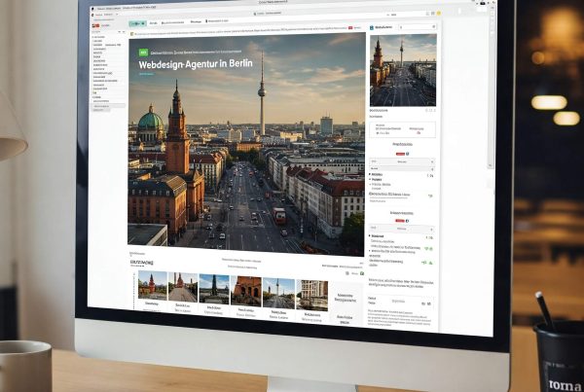Click the blue icon in right panel header
The image size is (584, 392).
click(372, 27)
